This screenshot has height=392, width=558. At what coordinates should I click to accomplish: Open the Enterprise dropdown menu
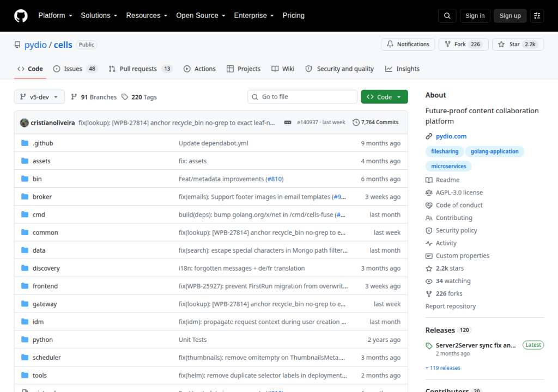[254, 16]
